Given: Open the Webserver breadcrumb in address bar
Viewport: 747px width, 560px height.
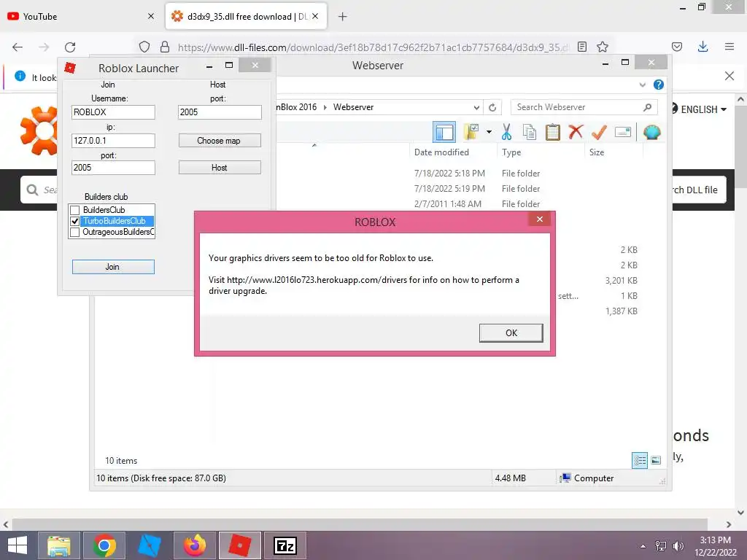Looking at the screenshot, I should (x=354, y=107).
